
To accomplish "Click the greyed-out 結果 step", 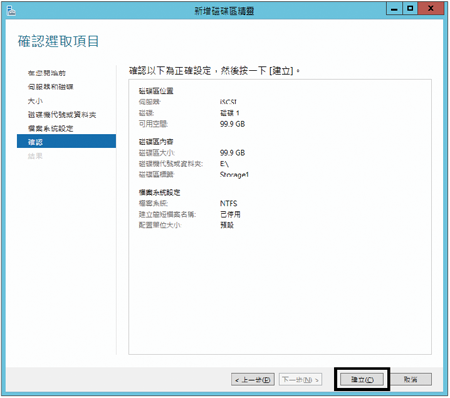I will (x=35, y=156).
